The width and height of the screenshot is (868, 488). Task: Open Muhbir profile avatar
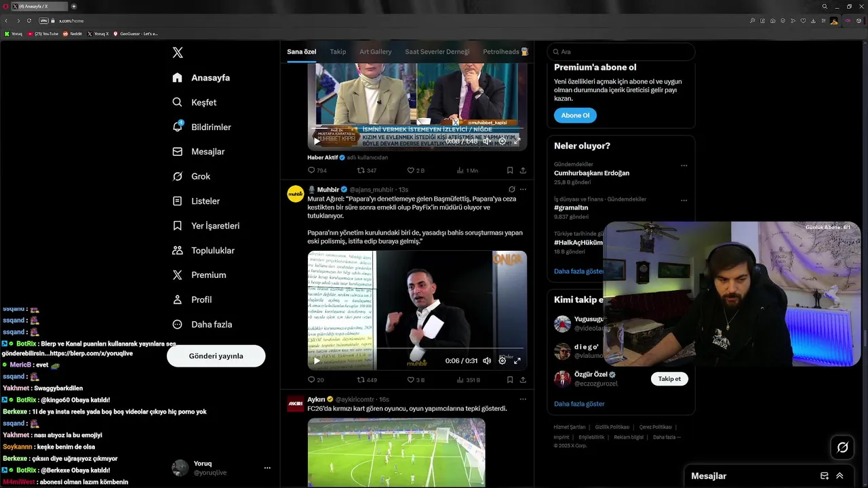point(296,195)
